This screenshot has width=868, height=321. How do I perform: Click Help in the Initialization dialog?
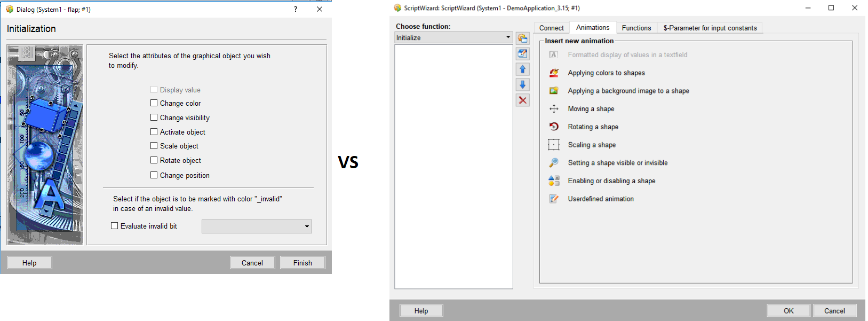pos(29,263)
